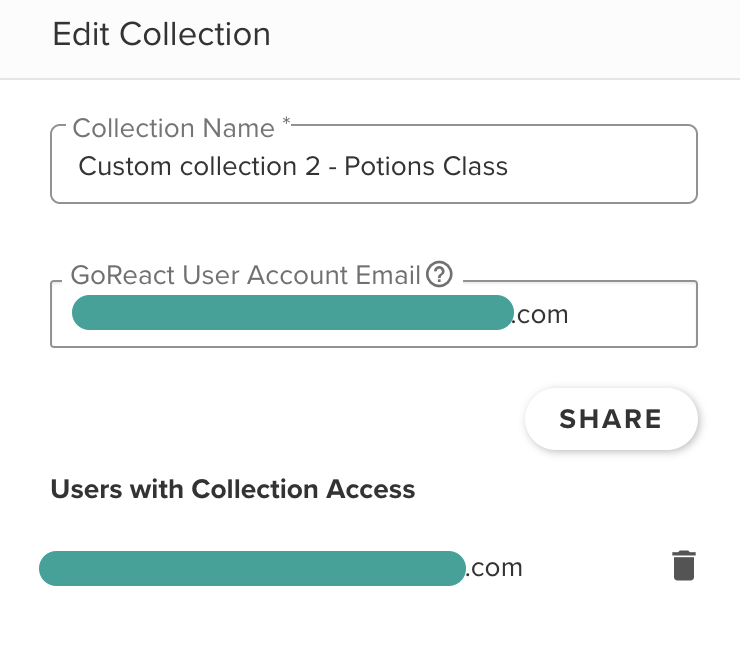Select the redacted email in access list
Image resolution: width=740 pixels, height=657 pixels.
coord(252,568)
